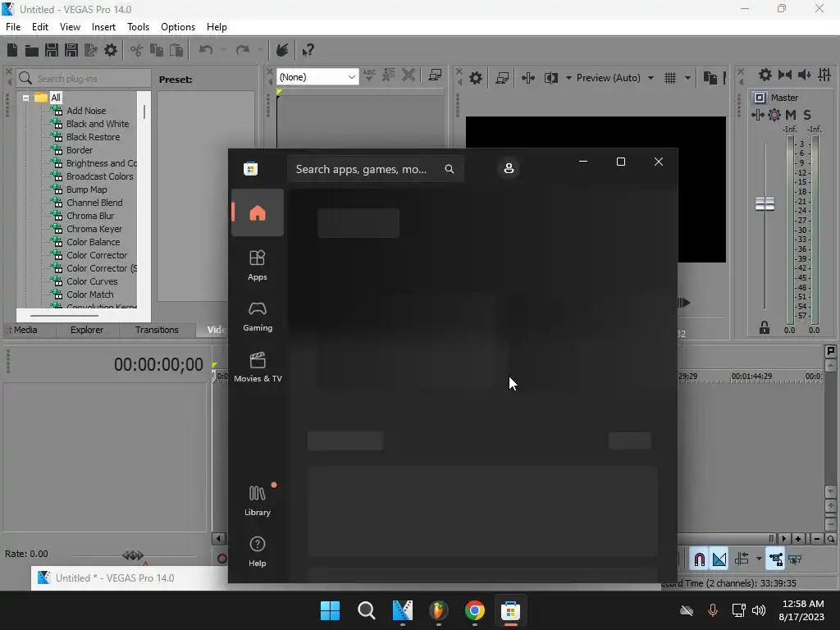Open the File menu
This screenshot has height=630, width=840.
pos(13,27)
